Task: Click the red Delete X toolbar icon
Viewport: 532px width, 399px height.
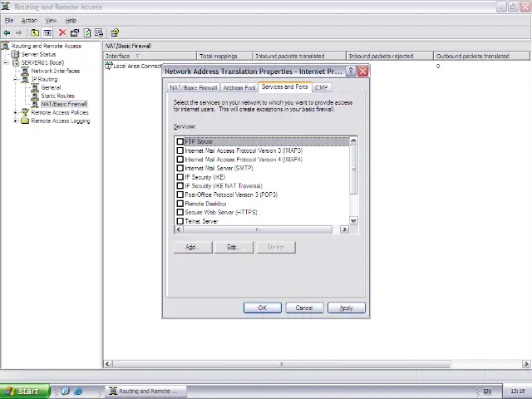Action: (x=62, y=32)
